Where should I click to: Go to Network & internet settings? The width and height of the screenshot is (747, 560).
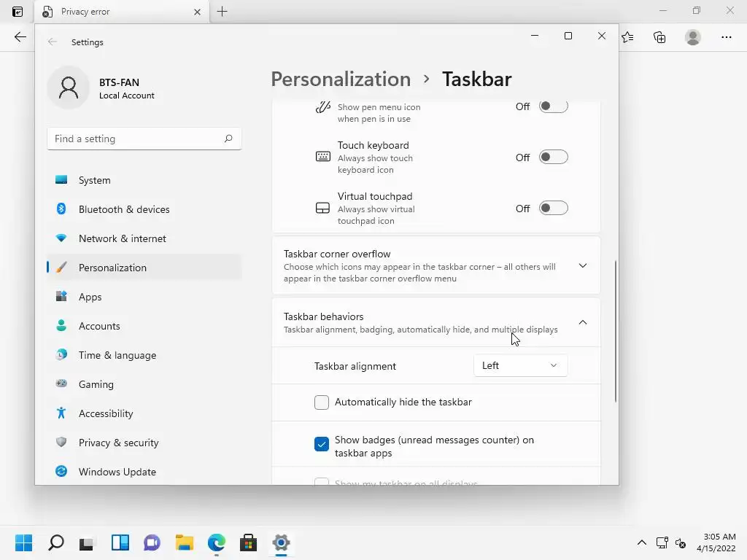144,238
